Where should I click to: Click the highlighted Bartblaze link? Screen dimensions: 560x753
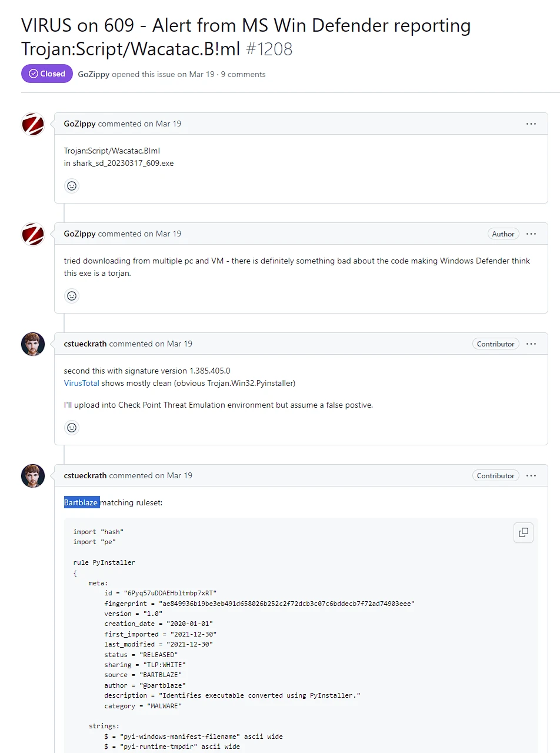[81, 503]
